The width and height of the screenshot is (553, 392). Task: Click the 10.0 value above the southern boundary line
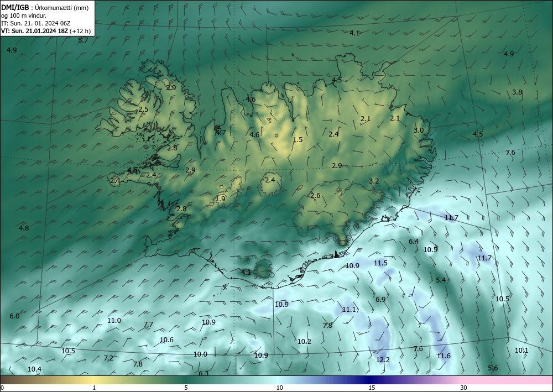pyautogui.click(x=200, y=354)
